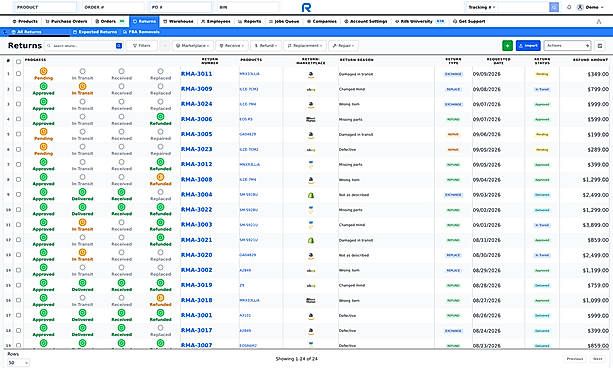
Task: Check the row checkbox for RMA-3009
Action: click(x=18, y=89)
